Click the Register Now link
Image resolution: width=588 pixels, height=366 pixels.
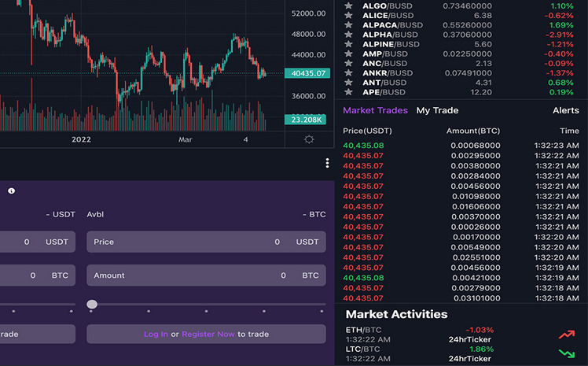208,334
